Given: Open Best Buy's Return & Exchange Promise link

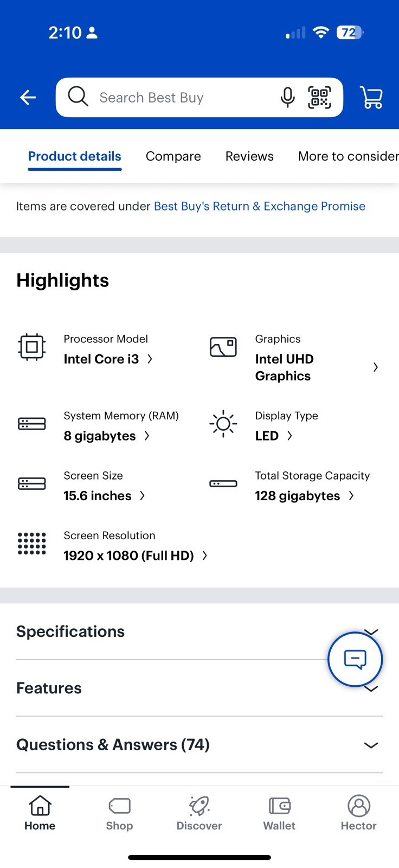Looking at the screenshot, I should coord(260,206).
